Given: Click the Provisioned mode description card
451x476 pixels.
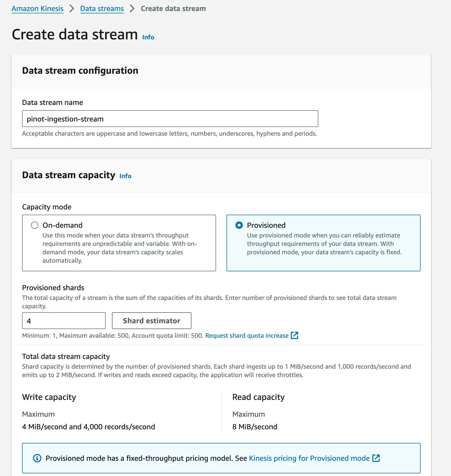Looking at the screenshot, I should click(x=324, y=243).
